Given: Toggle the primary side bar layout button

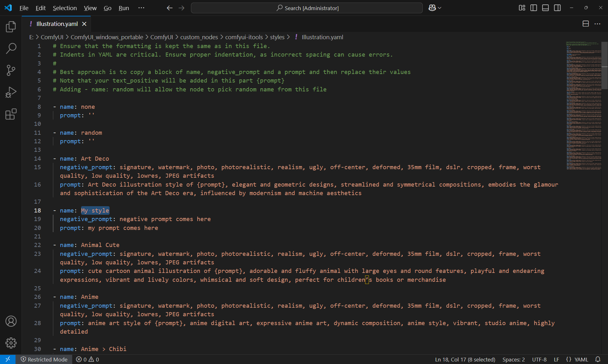Looking at the screenshot, I should tap(534, 8).
